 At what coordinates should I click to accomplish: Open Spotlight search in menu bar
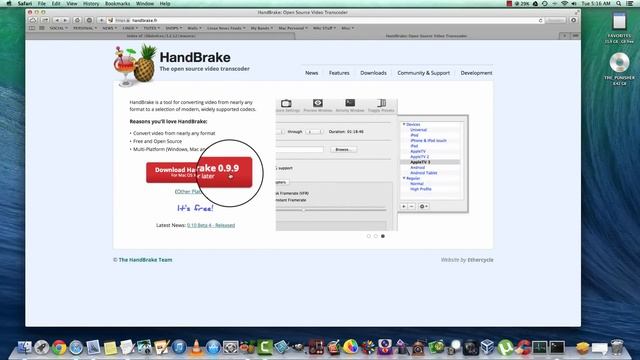[619, 4]
